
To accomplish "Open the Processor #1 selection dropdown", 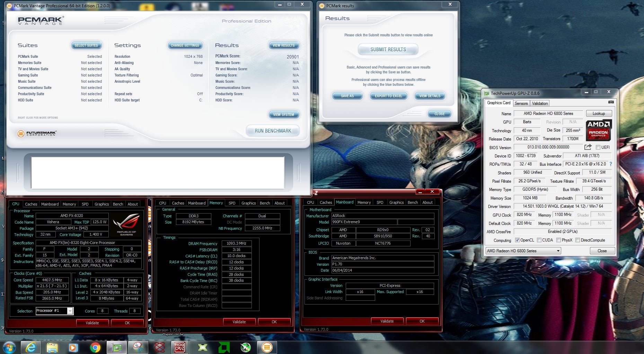I will (54, 311).
